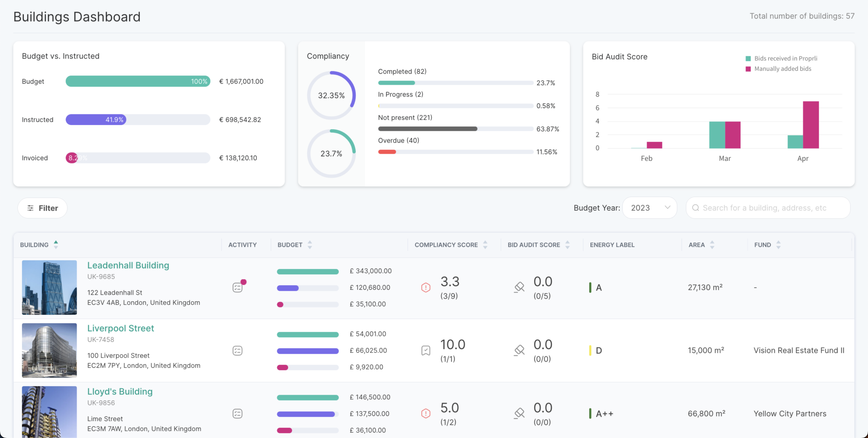Click Liverpool Street bid audit gavel icon
868x438 pixels.
pos(519,351)
